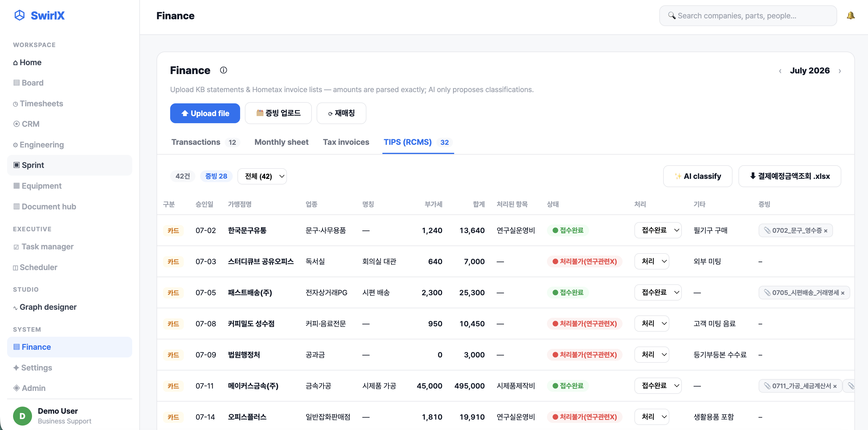Viewport: 868px width, 430px height.
Task: Open 처리 dropdown for 스터디큐브 공유오피스 row
Action: click(651, 261)
